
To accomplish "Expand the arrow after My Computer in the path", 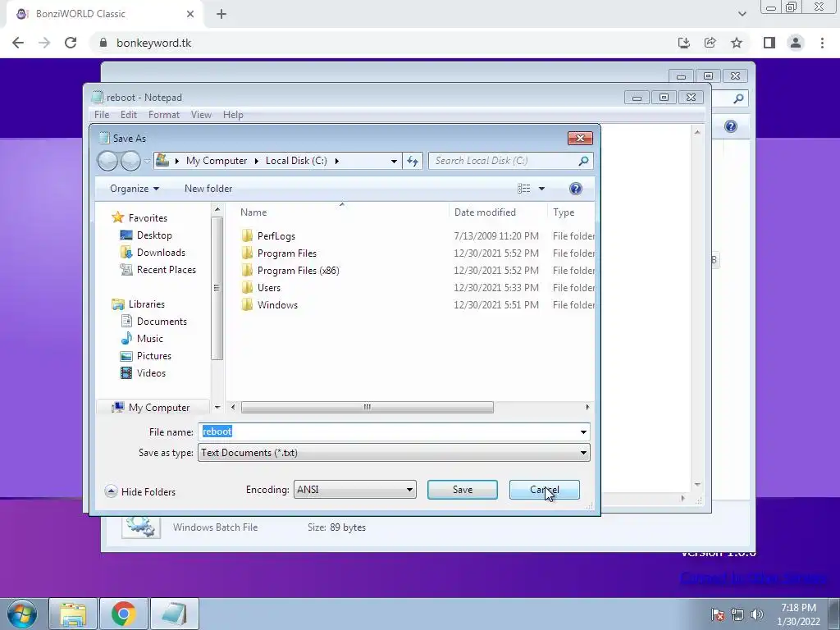I will (257, 161).
